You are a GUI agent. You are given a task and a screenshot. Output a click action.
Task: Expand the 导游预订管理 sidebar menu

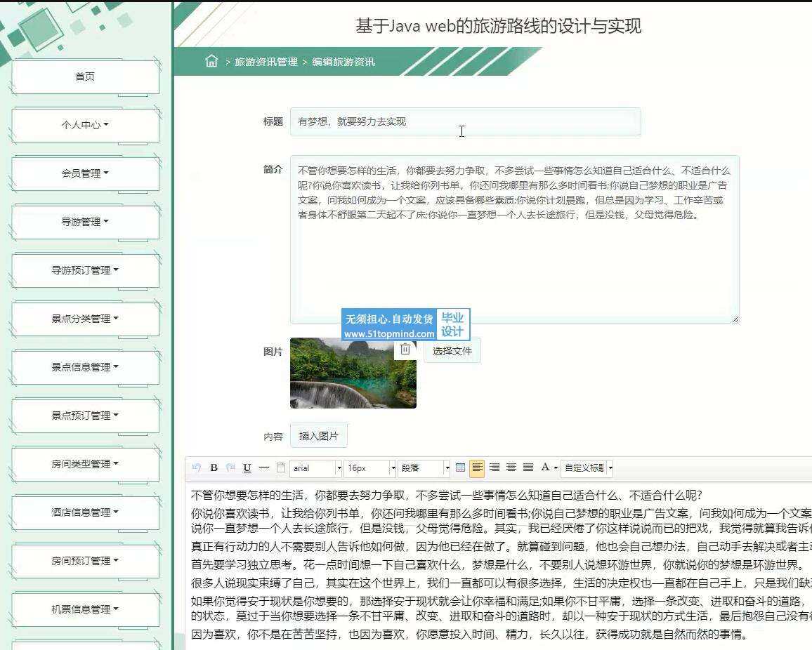[x=85, y=270]
